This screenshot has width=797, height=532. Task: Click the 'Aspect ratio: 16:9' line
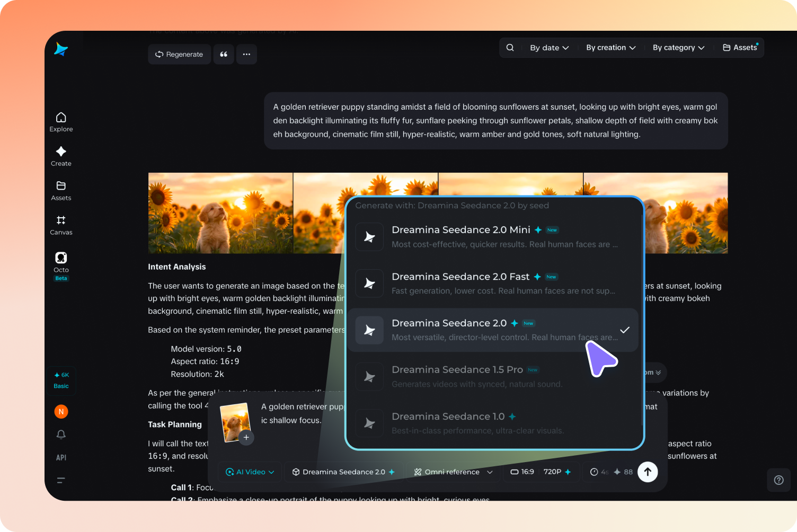(x=205, y=361)
